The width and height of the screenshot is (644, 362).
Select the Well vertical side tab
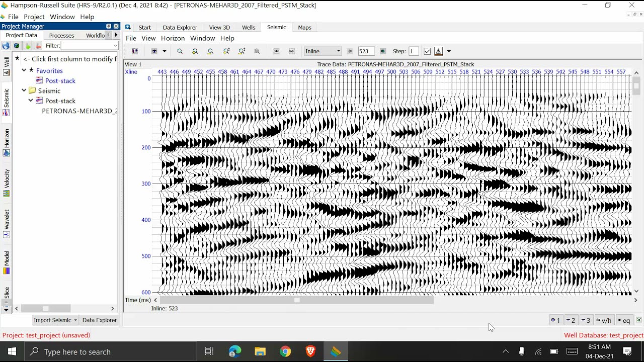[7, 66]
